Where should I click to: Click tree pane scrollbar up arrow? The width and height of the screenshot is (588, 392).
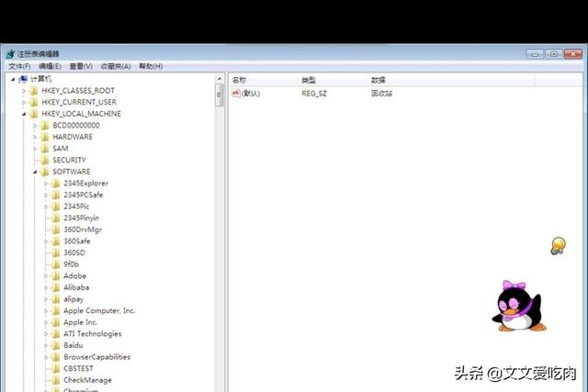point(220,79)
